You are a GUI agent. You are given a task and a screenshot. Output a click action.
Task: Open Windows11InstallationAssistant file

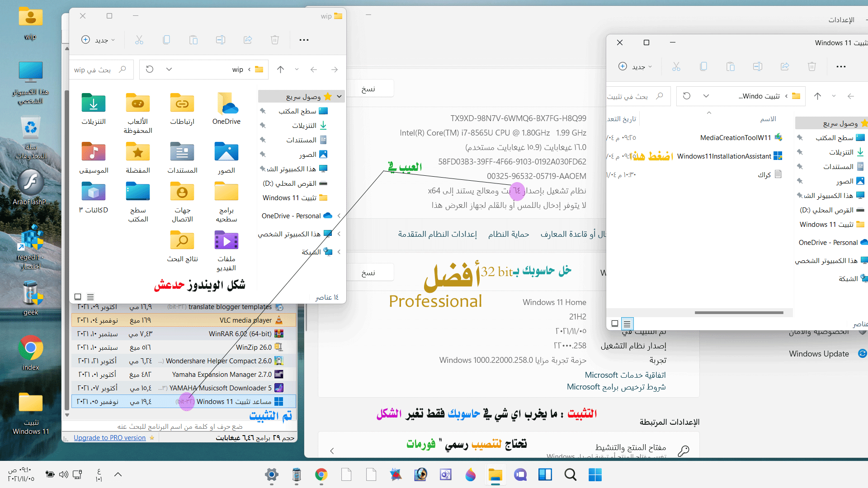[724, 156]
